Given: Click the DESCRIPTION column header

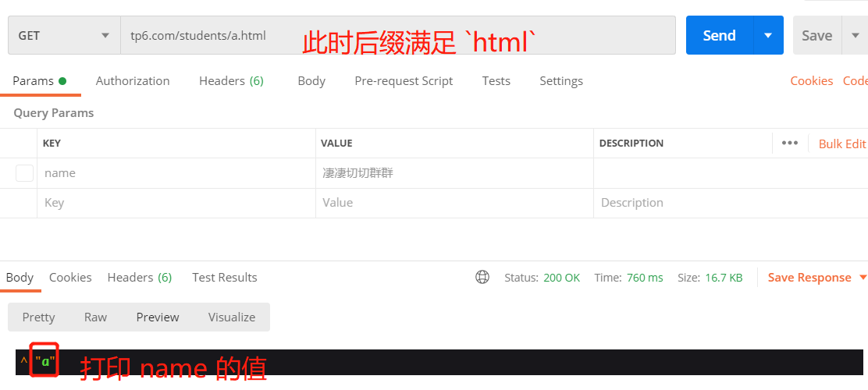Looking at the screenshot, I should (x=631, y=144).
